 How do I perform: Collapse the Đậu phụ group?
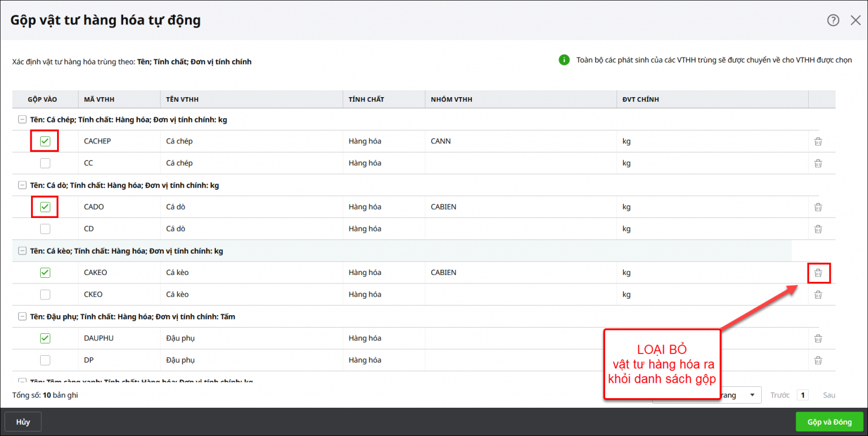coord(22,317)
